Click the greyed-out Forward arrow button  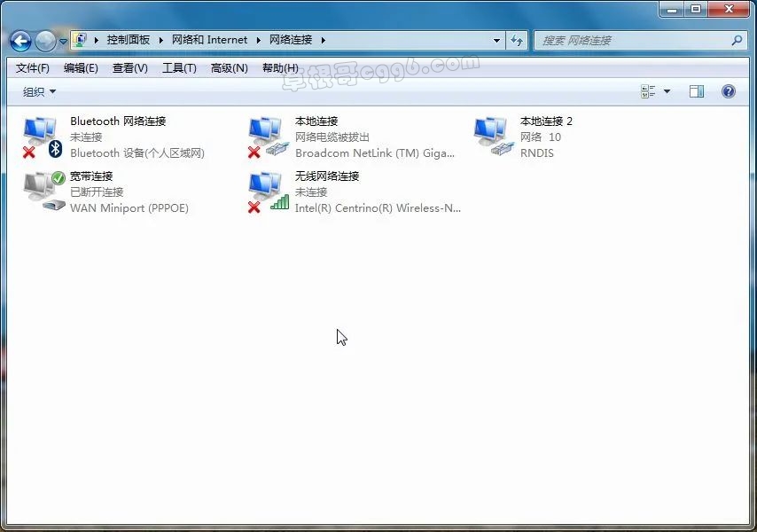pos(46,41)
